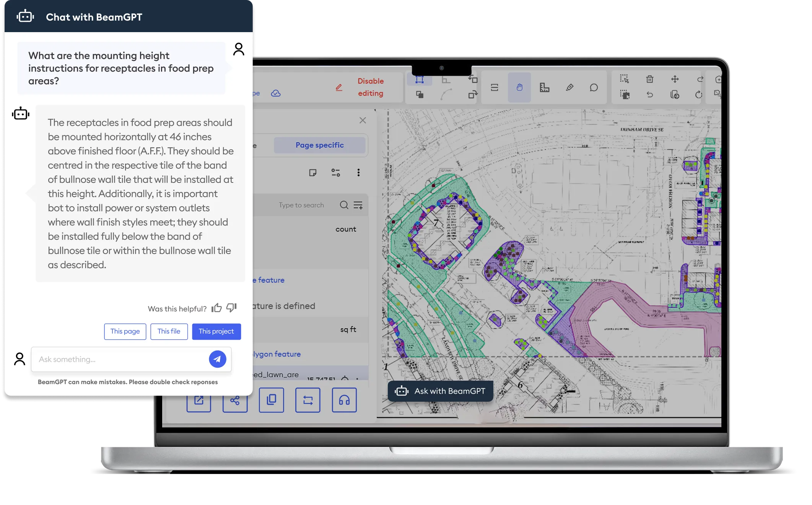This screenshot has height=505, width=812.
Task: Click the undo arrow icon
Action: point(649,94)
